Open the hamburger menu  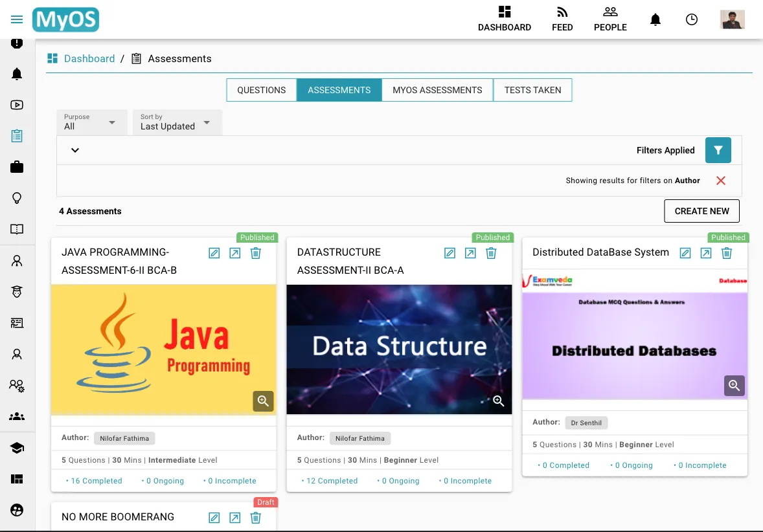(x=17, y=19)
